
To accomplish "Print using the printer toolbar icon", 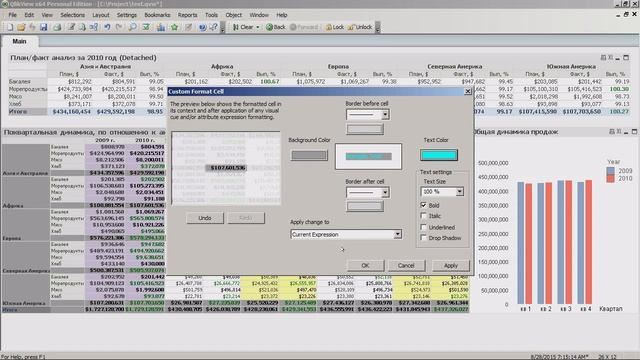I will click(x=57, y=27).
